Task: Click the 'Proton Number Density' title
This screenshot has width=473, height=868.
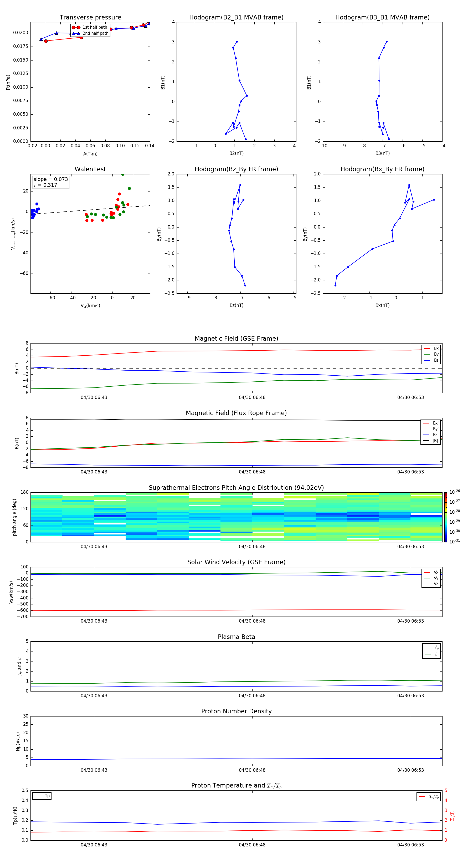Action: coord(236,711)
